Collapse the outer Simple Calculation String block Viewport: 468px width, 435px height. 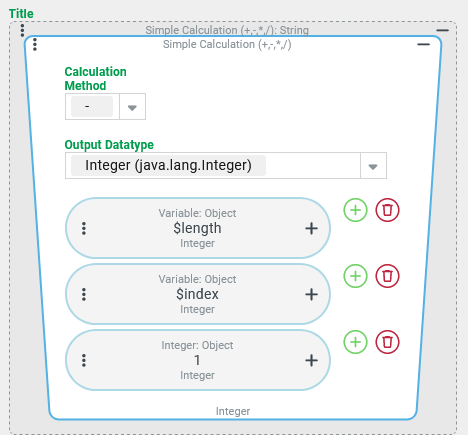pos(442,30)
